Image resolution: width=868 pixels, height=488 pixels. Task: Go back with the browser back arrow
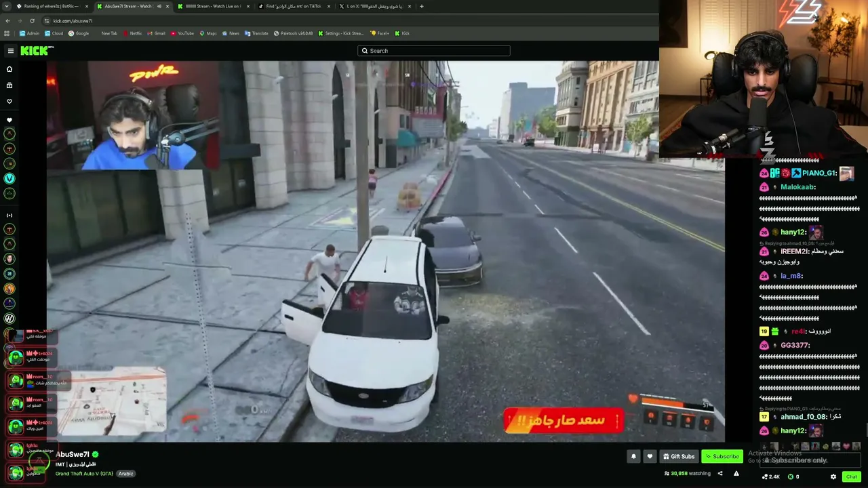click(x=7, y=21)
